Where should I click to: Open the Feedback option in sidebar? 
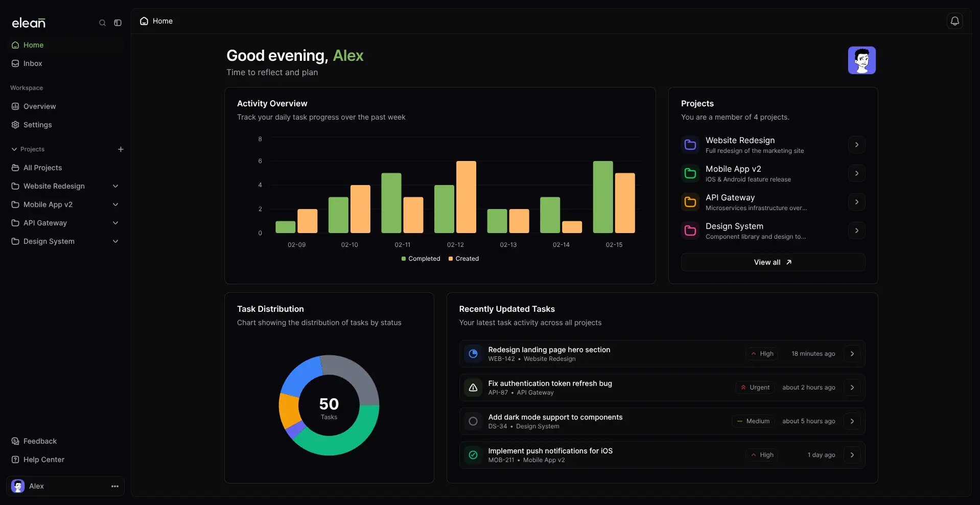tap(40, 441)
